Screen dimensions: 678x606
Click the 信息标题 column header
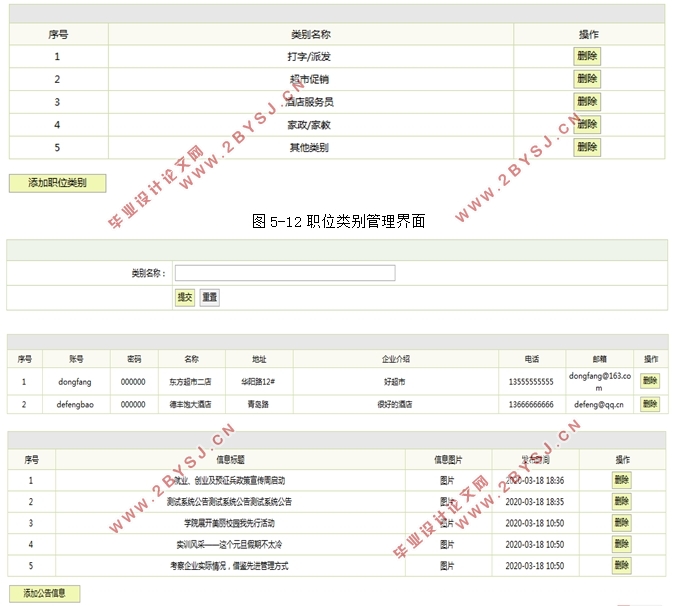[230, 460]
